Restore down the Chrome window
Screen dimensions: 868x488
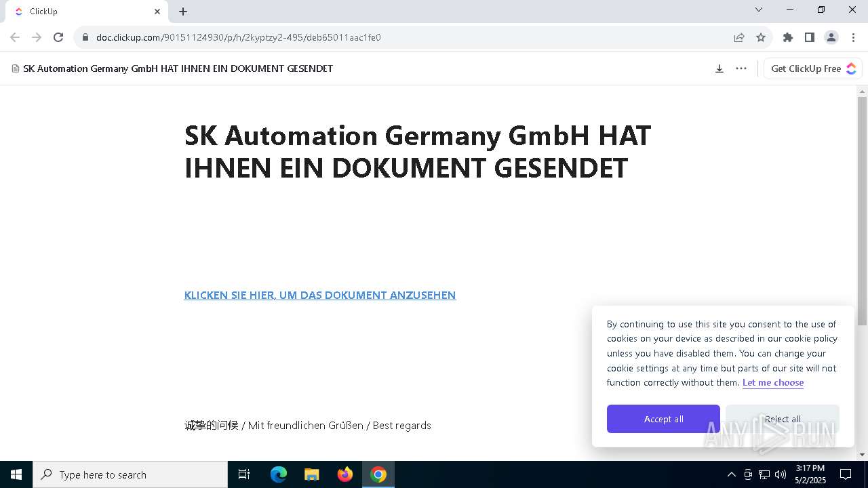coord(821,9)
